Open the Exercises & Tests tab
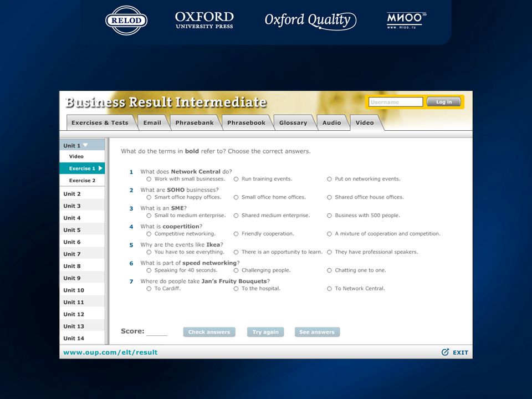The image size is (532, 399). pyautogui.click(x=100, y=123)
